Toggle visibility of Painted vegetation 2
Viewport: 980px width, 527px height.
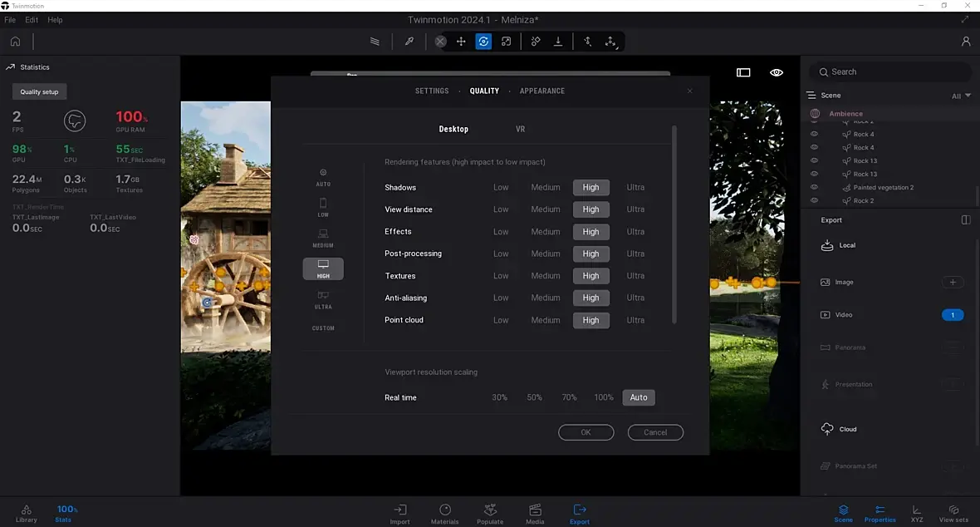[x=814, y=187]
